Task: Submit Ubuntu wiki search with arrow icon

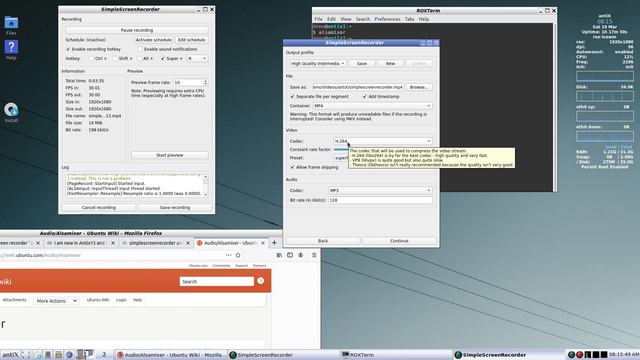Action: pyautogui.click(x=260, y=281)
